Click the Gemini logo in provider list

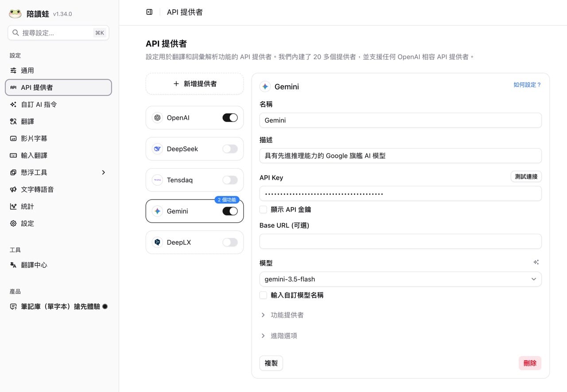pyautogui.click(x=157, y=211)
